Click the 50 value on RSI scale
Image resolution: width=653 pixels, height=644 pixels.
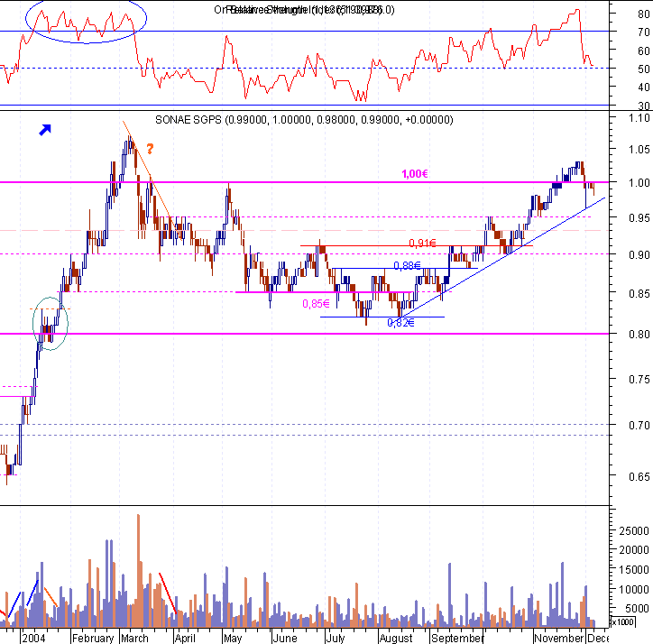click(644, 69)
